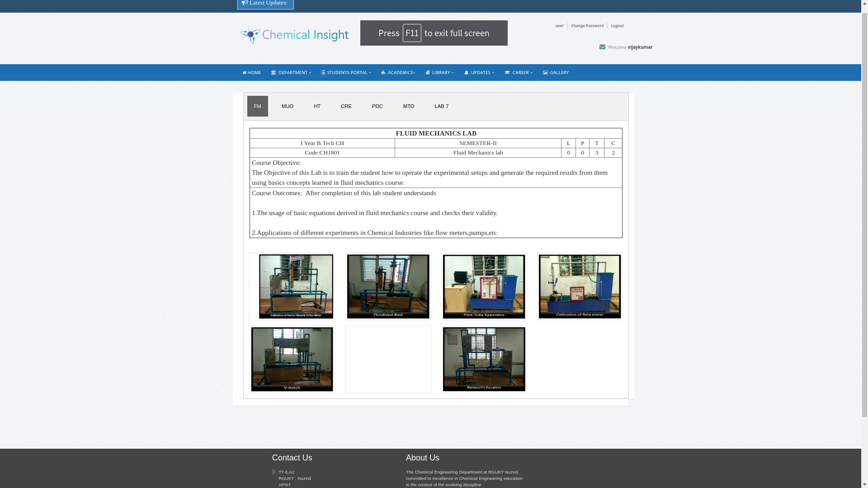Screen dimensions: 868x488
Task: Click the envelope mail icon near Welcome
Action: [602, 47]
